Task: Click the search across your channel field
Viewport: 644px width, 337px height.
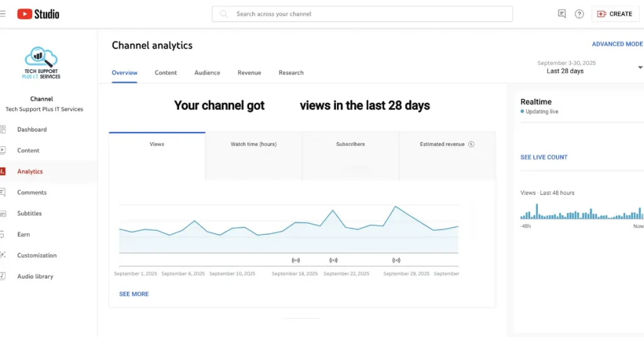Action: [x=362, y=14]
